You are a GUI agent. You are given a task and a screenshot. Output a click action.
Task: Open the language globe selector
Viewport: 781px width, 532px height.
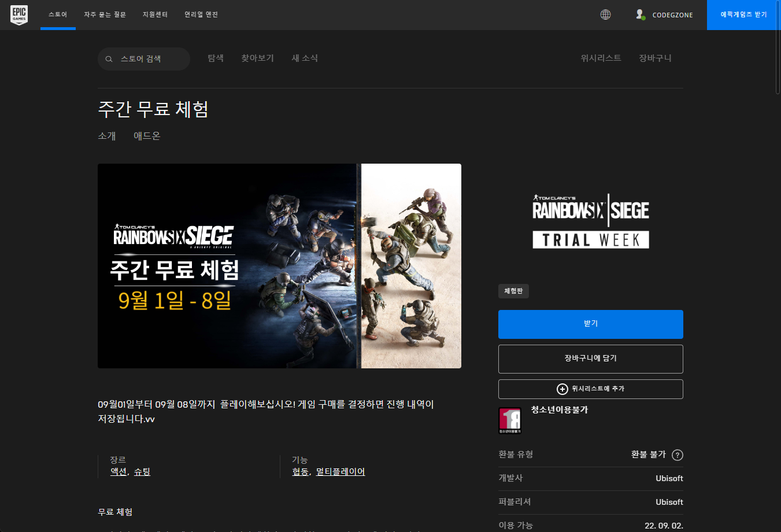pyautogui.click(x=605, y=14)
